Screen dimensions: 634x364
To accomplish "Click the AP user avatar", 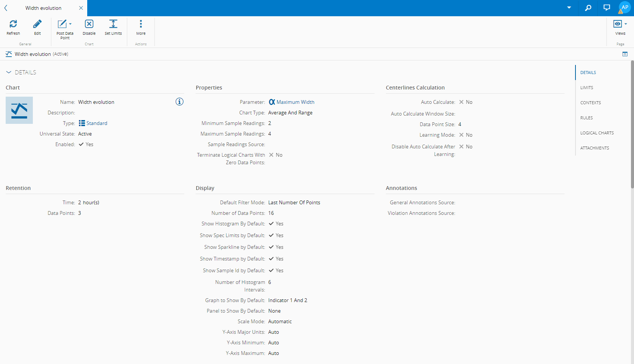I will [x=625, y=8].
